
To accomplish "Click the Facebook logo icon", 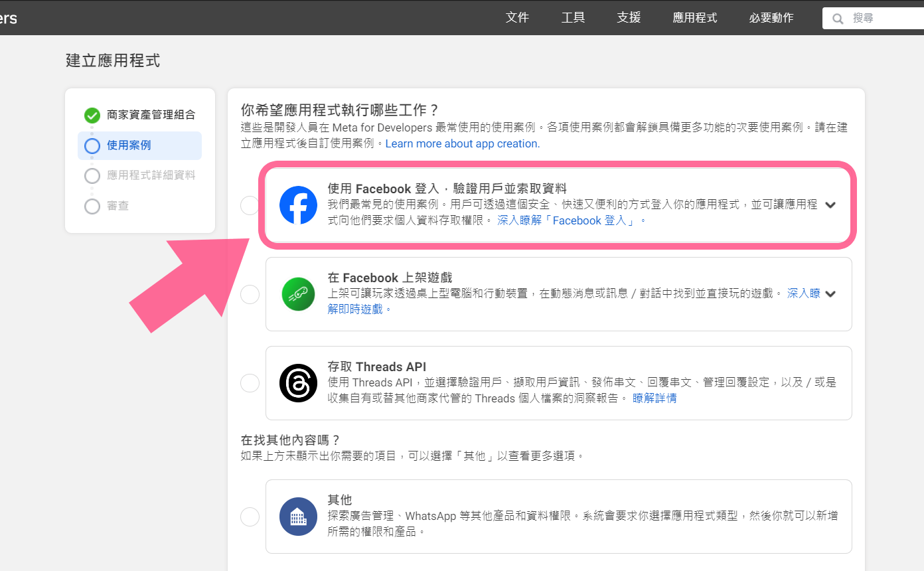I will tap(298, 205).
